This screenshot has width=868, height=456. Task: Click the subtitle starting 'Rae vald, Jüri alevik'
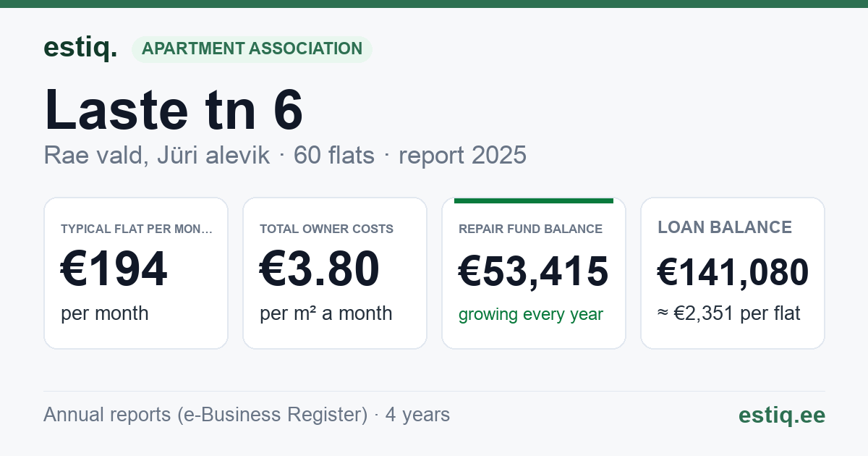click(285, 155)
